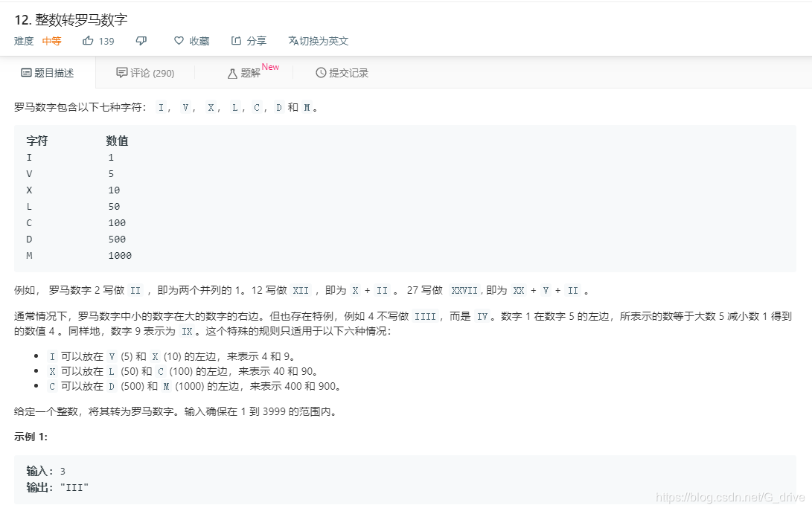
Task: Click the speech bubble icon beside 评论
Action: coord(122,73)
